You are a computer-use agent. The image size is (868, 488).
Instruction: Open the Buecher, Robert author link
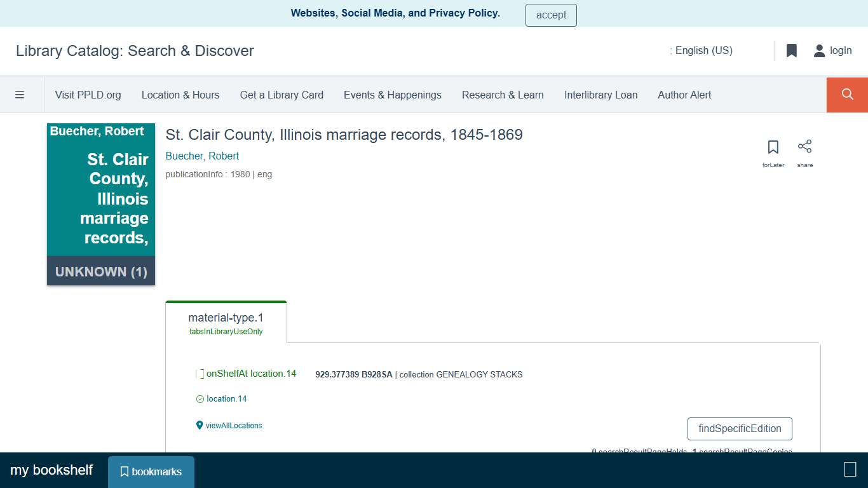[x=202, y=156]
